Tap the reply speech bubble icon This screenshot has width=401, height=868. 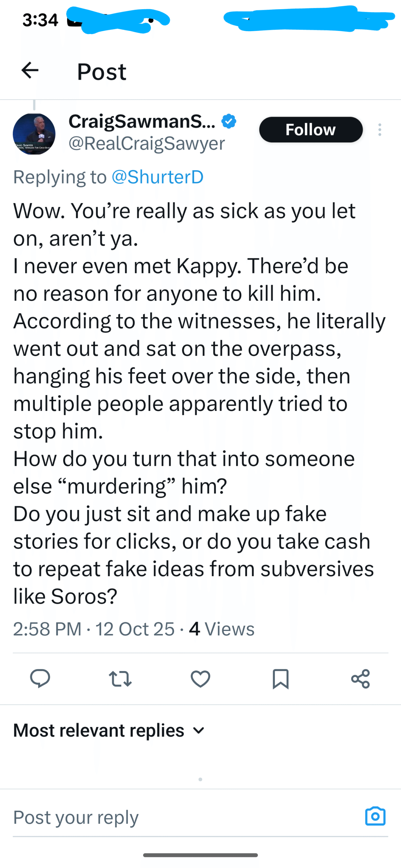pos(40,678)
